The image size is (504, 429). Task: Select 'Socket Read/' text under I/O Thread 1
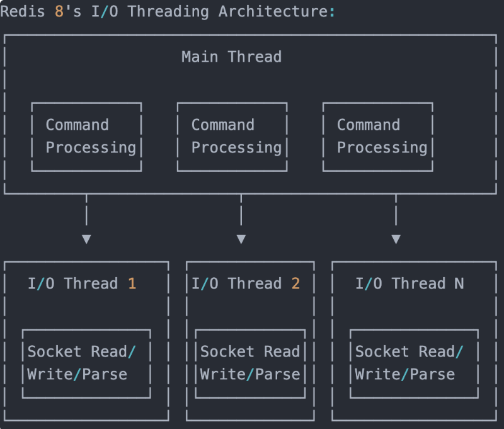coord(82,352)
